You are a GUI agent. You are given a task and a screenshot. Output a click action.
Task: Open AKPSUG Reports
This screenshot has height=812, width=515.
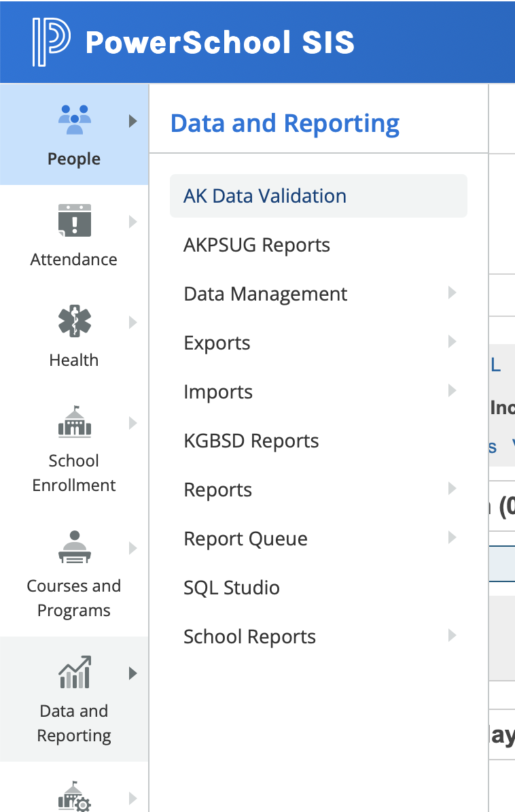319,245
